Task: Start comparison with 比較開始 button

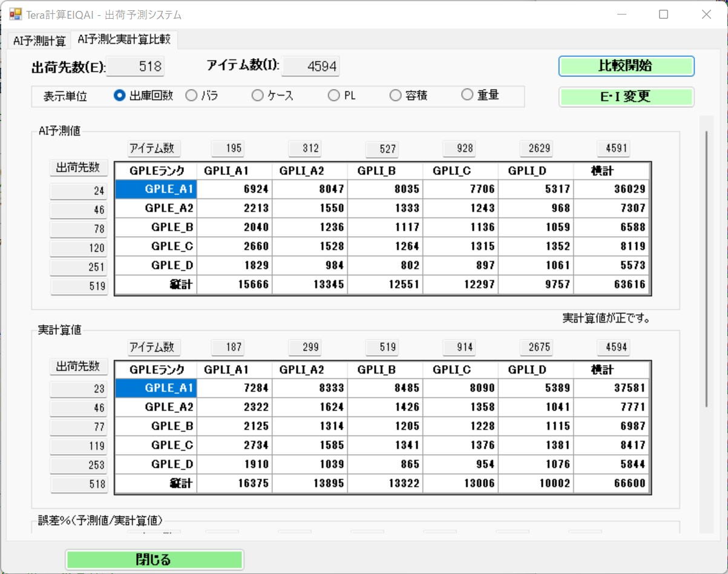Action: [x=626, y=66]
